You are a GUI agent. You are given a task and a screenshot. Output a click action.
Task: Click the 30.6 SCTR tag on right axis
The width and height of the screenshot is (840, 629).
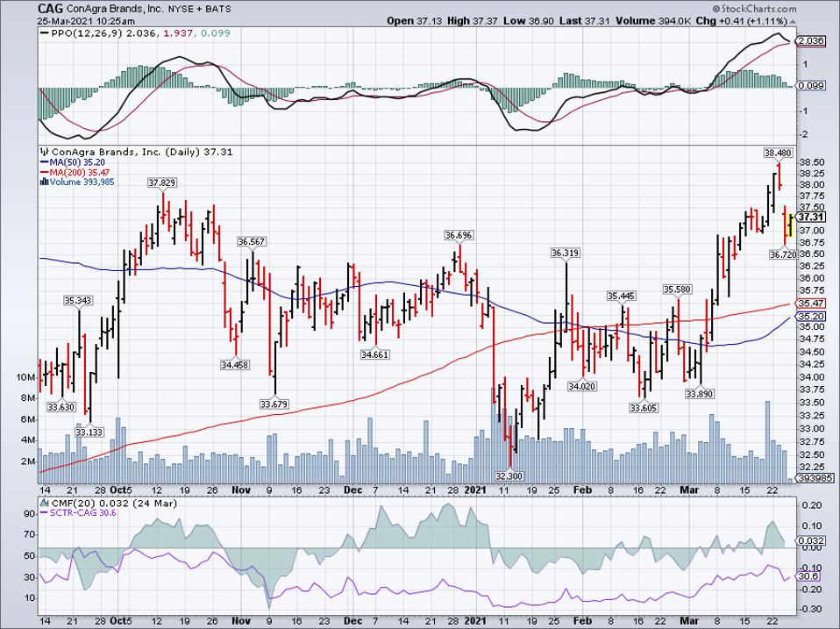coord(808,576)
